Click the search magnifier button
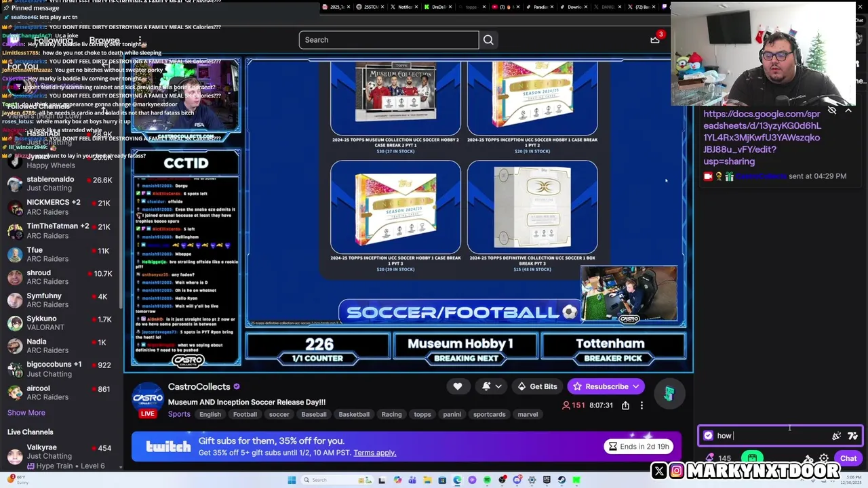 pyautogui.click(x=488, y=40)
